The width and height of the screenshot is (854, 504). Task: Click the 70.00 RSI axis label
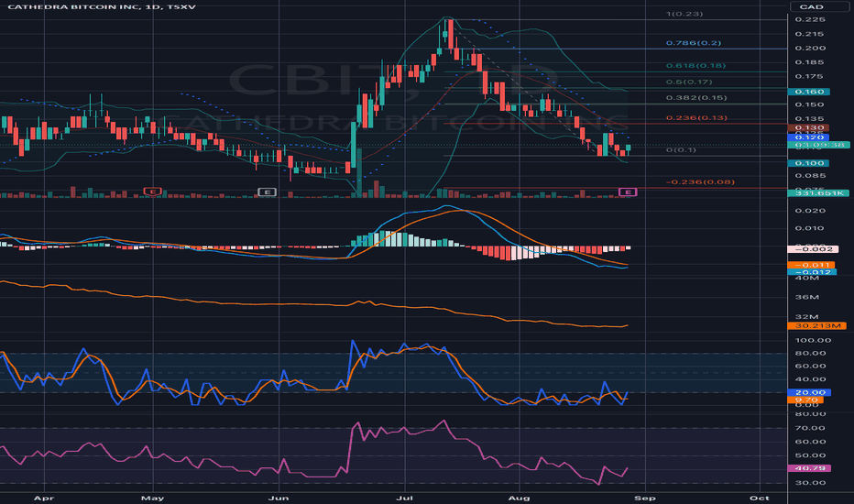tap(810, 428)
